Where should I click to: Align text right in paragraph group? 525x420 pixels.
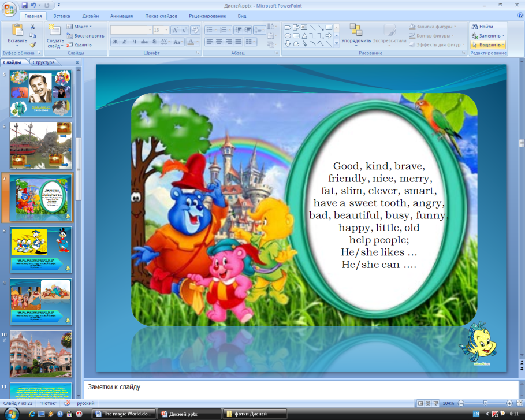point(229,42)
